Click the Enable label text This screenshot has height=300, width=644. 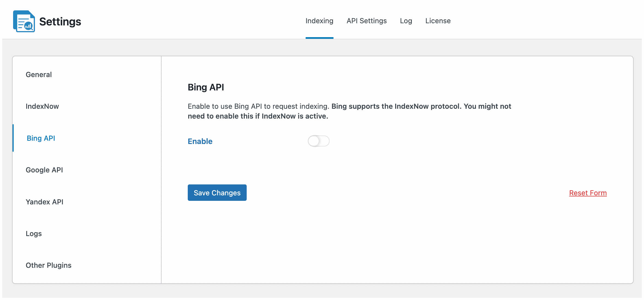pyautogui.click(x=200, y=141)
